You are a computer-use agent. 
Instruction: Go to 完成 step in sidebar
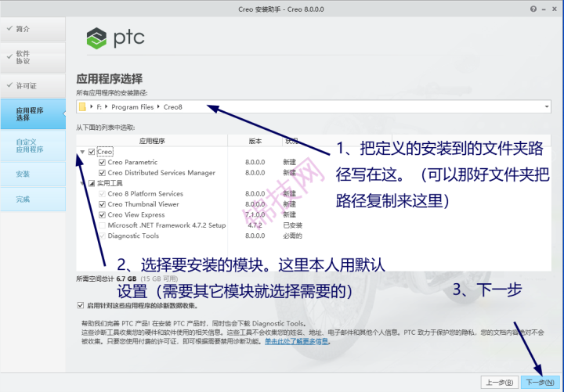[x=33, y=200]
